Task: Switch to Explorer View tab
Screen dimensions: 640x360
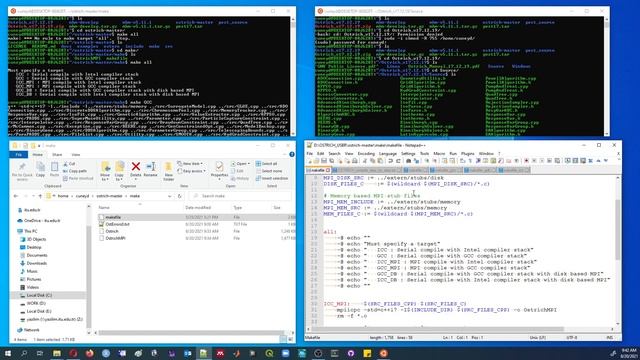Action: click(76, 155)
